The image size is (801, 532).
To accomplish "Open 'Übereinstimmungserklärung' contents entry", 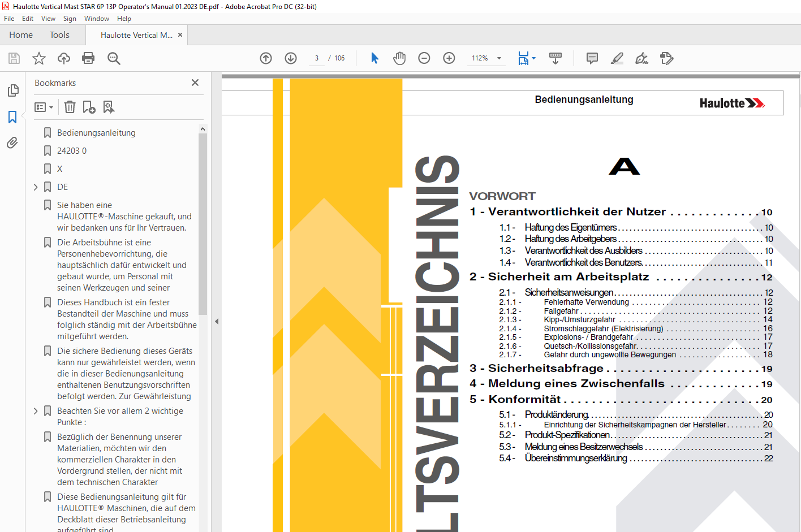I will (636, 459).
